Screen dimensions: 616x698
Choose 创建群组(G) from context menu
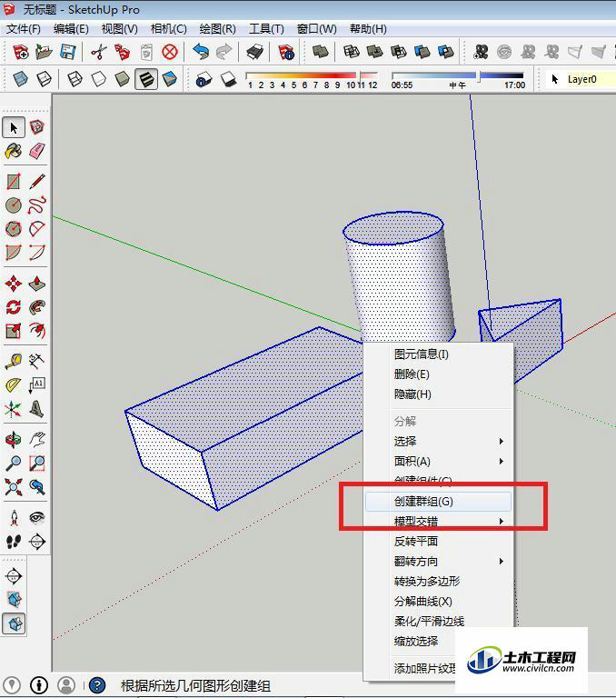439,502
